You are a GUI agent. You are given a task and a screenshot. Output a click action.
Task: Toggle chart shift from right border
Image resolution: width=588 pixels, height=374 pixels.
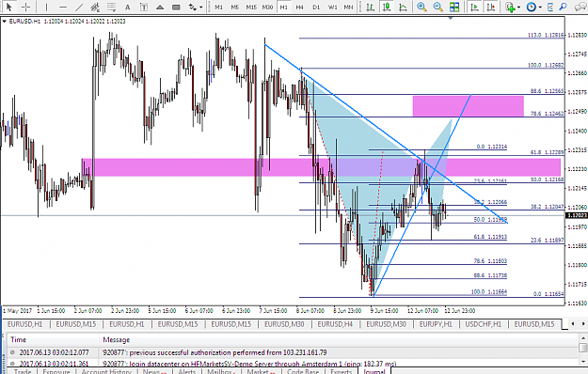(491, 7)
